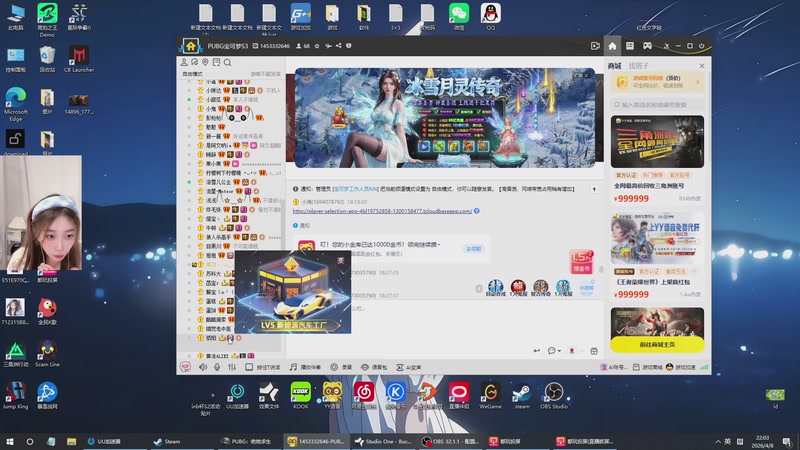This screenshot has width=800, height=450.
Task: Open Microsoft Edge desktop icon
Action: [x=15, y=104]
